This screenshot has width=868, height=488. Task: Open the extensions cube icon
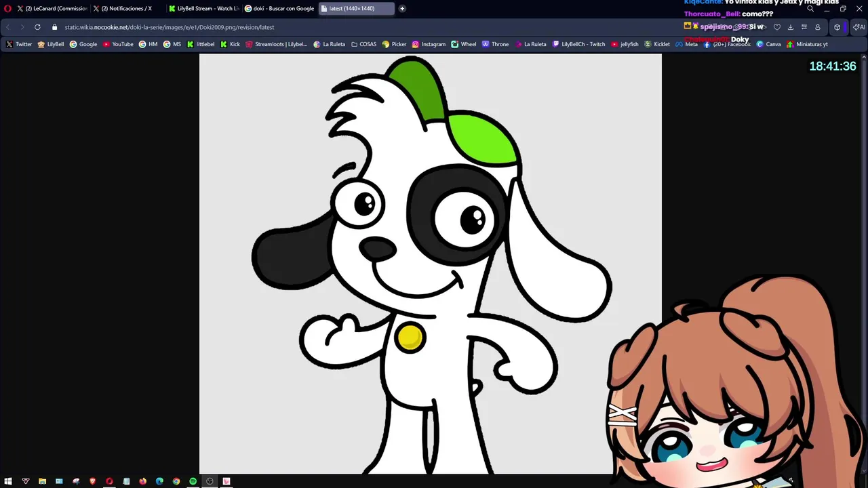click(837, 27)
